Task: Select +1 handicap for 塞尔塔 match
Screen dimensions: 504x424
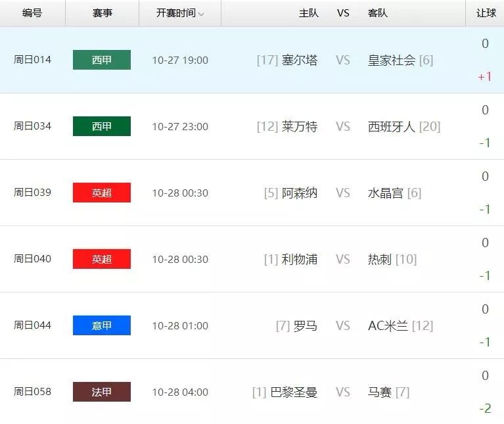Action: 485,77
